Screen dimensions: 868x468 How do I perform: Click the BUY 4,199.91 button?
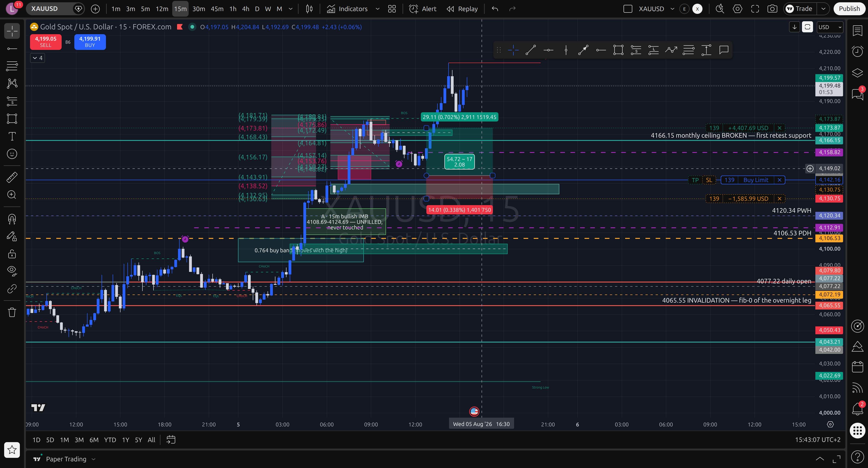[x=90, y=42]
